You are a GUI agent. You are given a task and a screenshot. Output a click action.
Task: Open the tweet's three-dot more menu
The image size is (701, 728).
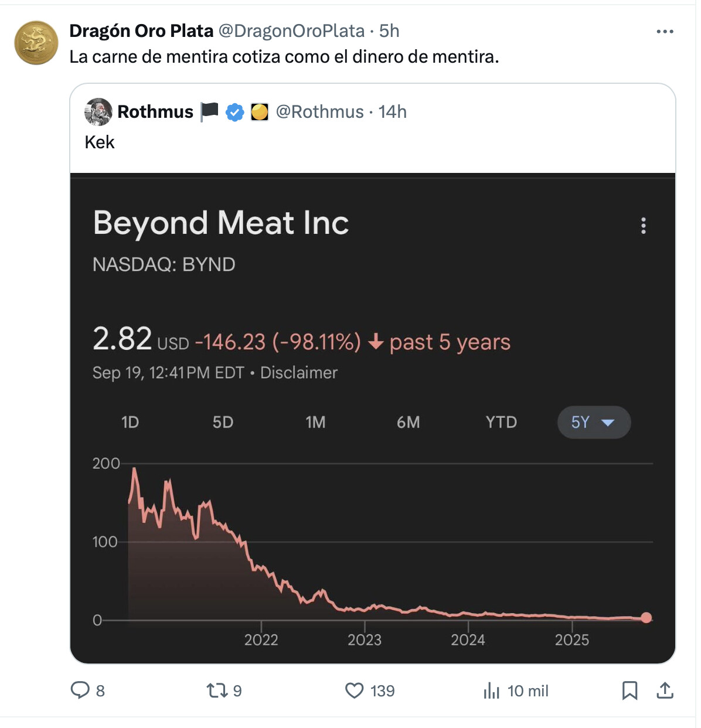click(x=665, y=32)
